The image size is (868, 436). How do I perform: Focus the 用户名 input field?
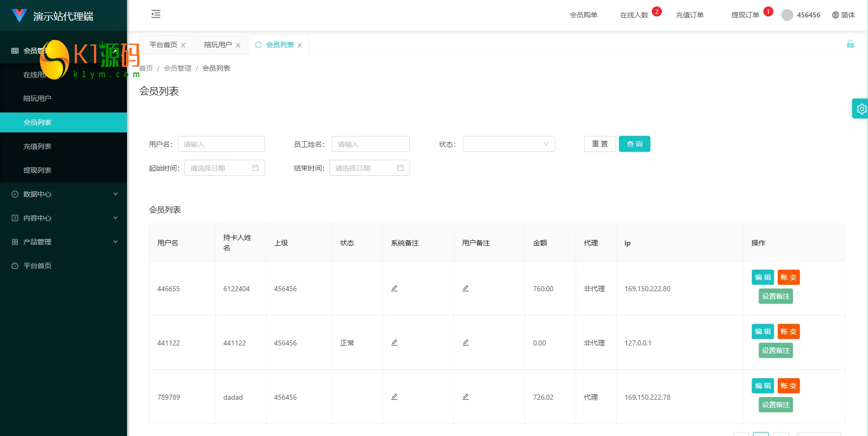(x=221, y=144)
